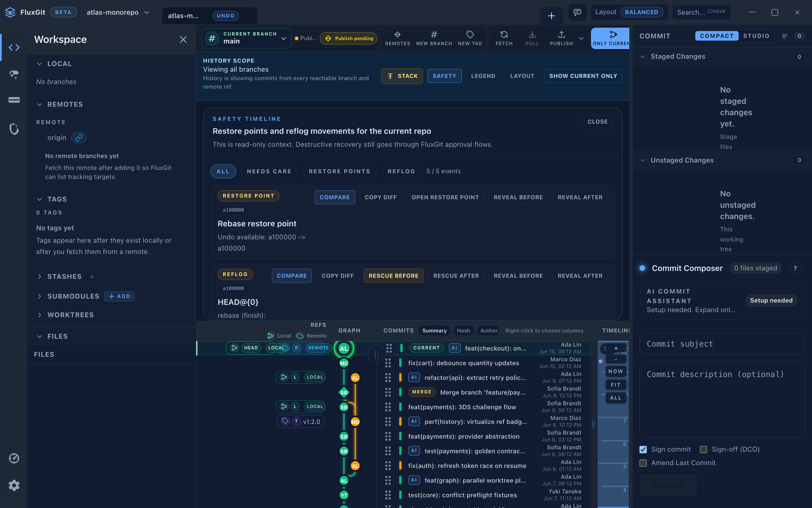Select the SB merge diamond graph node
The image size is (812, 508).
point(344,392)
